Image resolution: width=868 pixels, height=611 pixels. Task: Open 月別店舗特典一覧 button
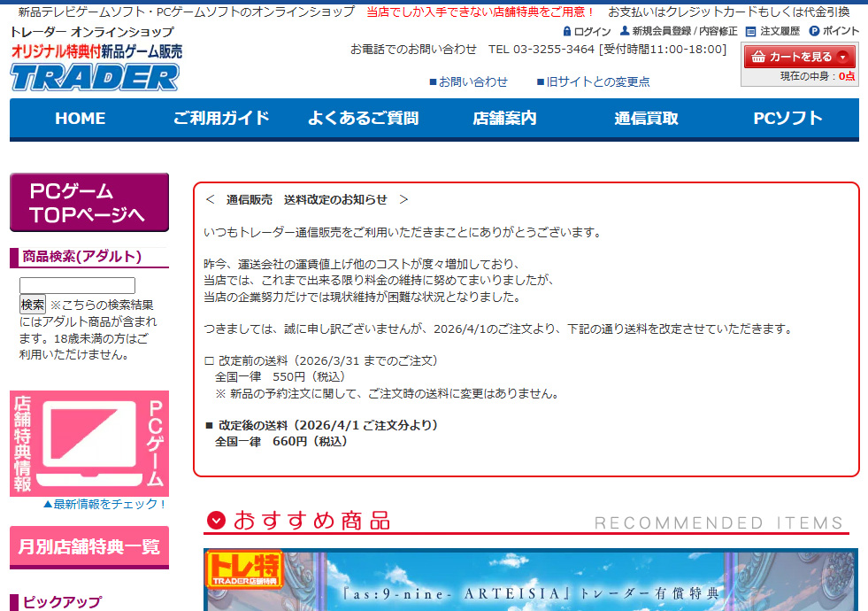(x=88, y=546)
